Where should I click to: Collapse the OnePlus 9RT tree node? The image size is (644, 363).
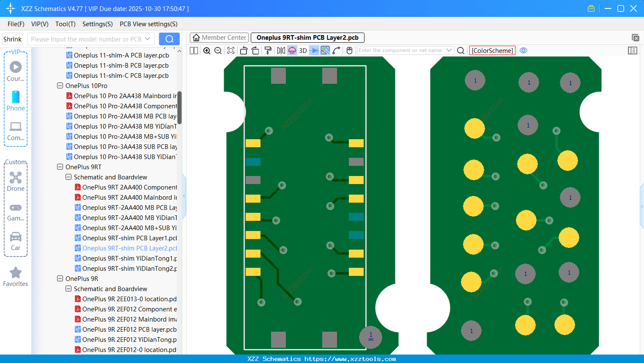pos(60,167)
